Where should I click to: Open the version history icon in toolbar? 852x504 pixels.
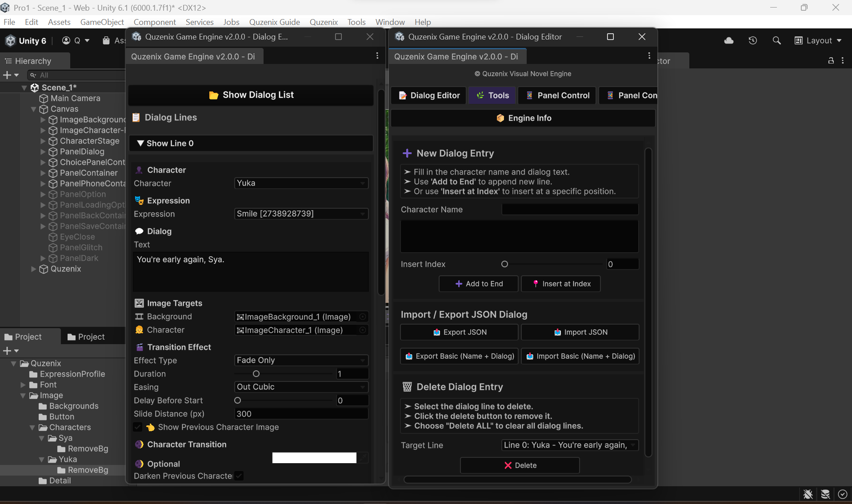point(752,40)
